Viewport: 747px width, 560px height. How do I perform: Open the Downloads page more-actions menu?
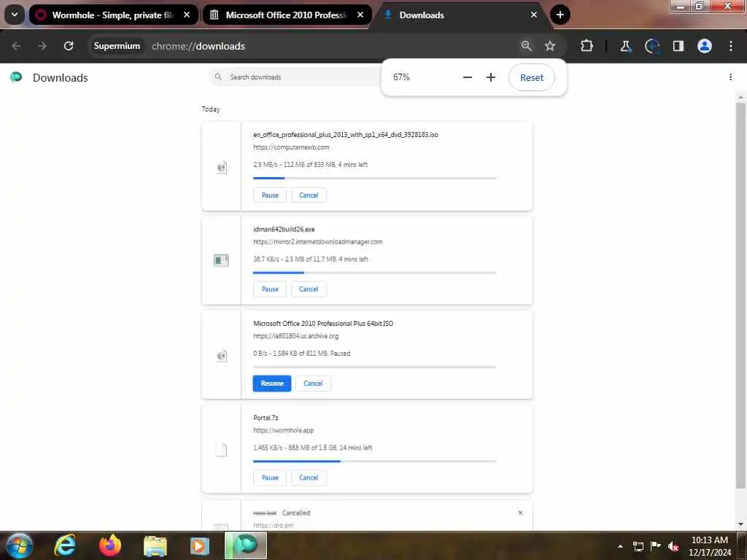(731, 77)
